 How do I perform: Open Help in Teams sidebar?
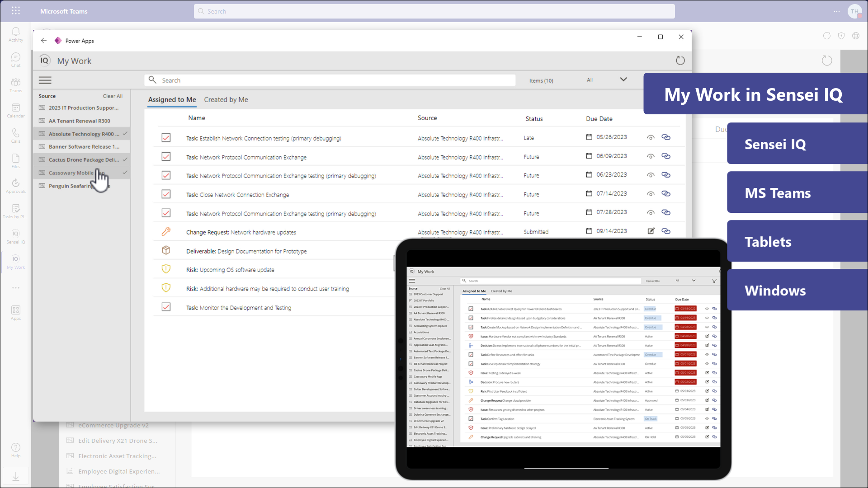click(x=16, y=450)
